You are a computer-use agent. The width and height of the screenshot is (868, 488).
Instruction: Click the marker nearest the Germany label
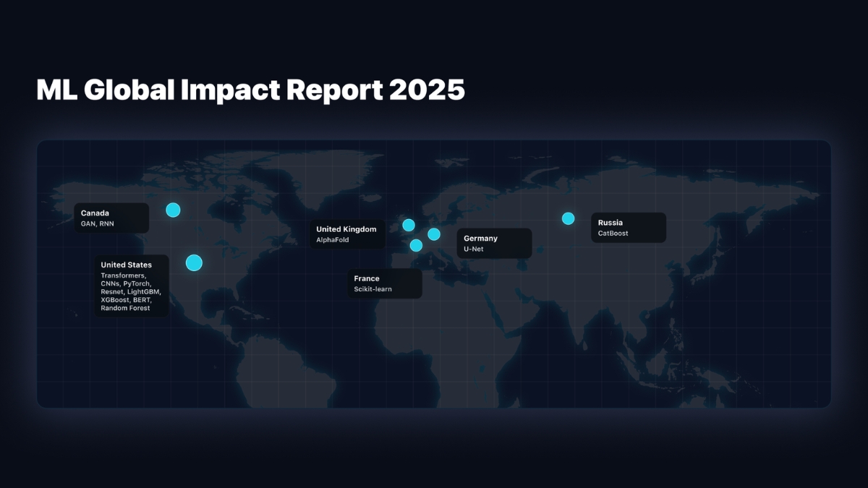click(434, 234)
